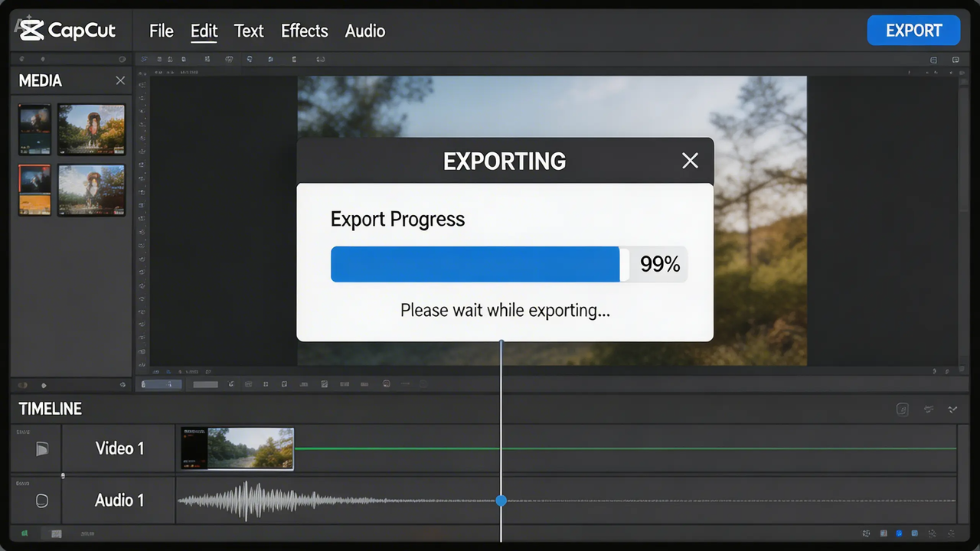Switch to the Effects menu
Viewport: 980px width, 551px height.
coord(304,31)
